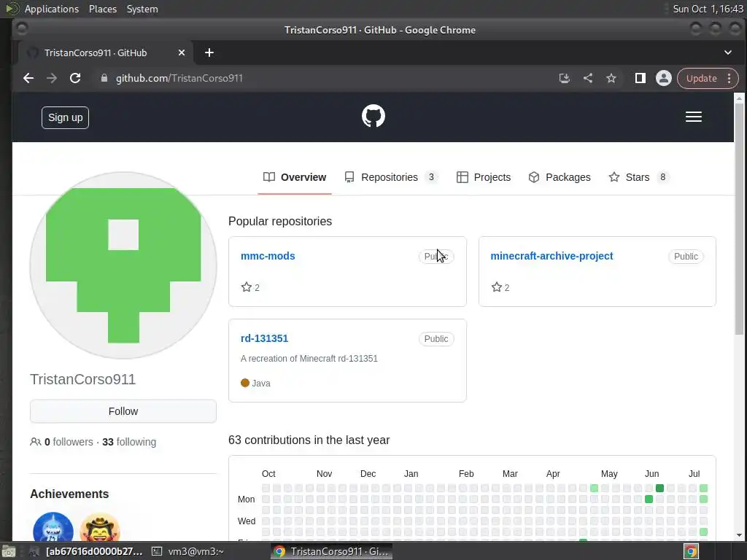This screenshot has height=560, width=747.
Task: Open the rd-131351 repository link
Action: click(x=264, y=338)
